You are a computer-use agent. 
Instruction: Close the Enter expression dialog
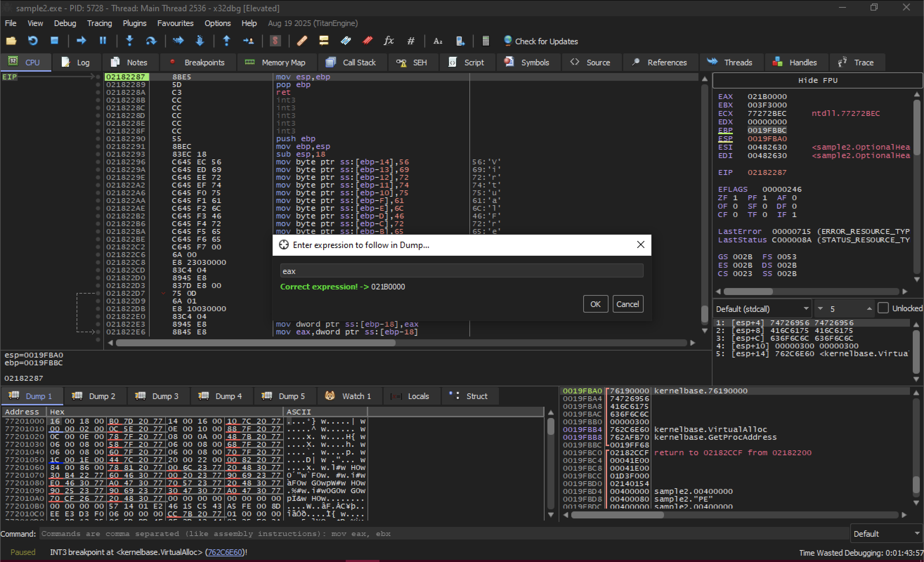[x=641, y=245]
